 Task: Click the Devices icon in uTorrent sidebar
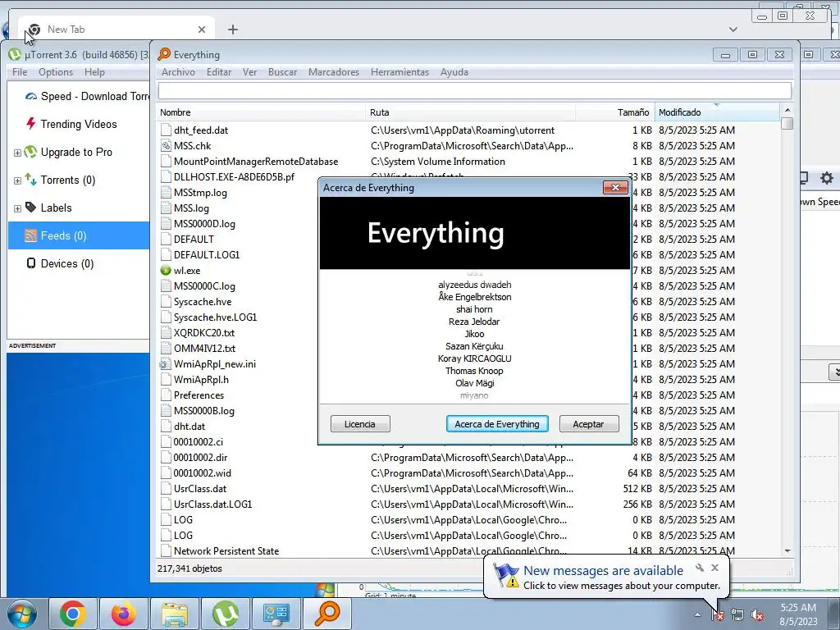pyautogui.click(x=31, y=263)
